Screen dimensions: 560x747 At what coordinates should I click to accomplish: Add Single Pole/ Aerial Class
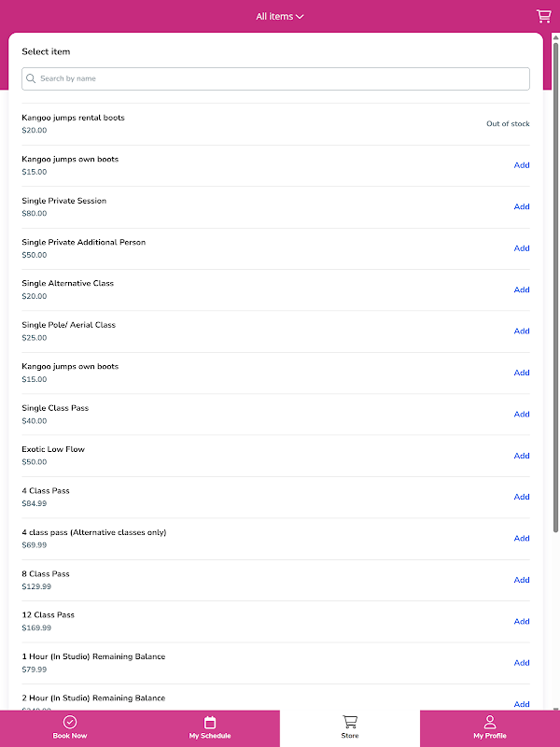click(522, 331)
